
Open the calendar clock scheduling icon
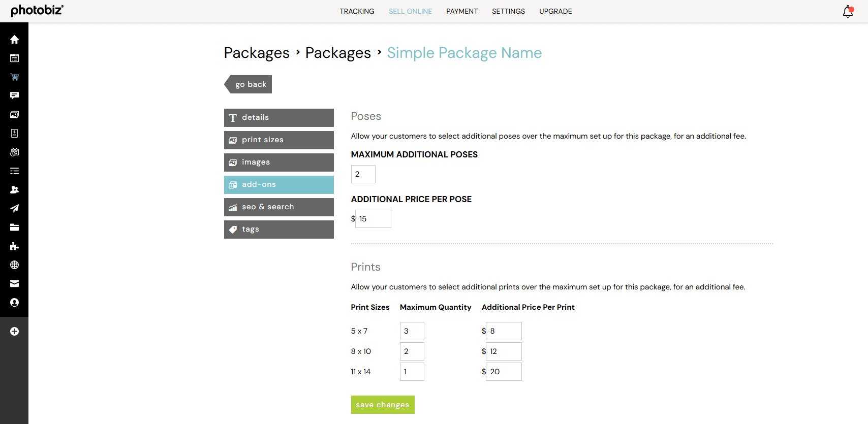pyautogui.click(x=14, y=152)
